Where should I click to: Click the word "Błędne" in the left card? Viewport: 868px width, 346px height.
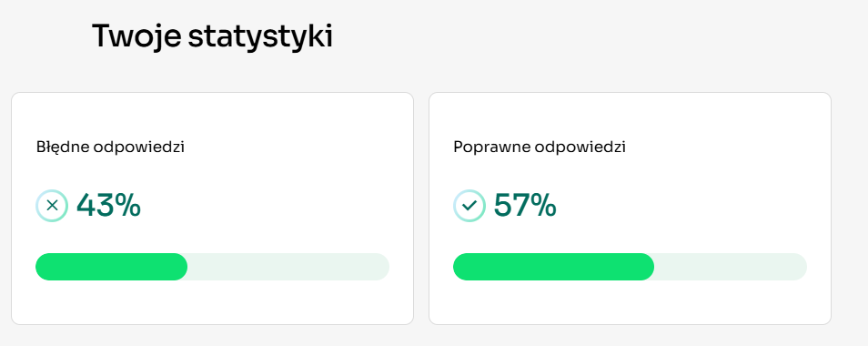[63, 148]
